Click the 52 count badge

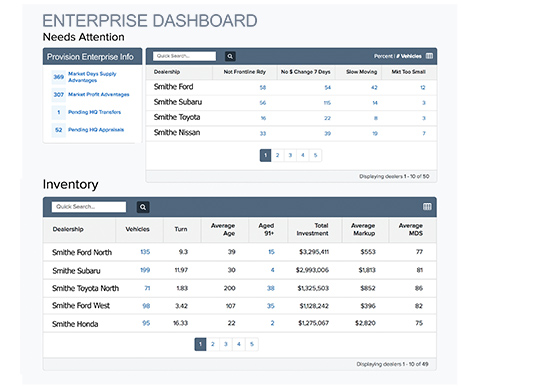tap(58, 130)
